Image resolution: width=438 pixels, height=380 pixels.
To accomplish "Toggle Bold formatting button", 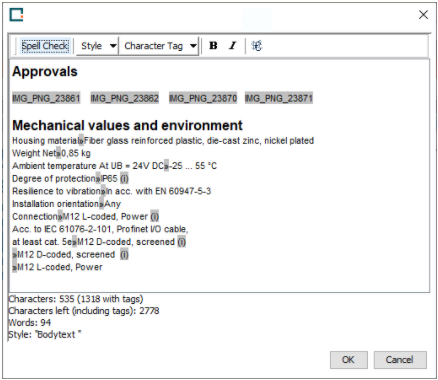I will coord(213,46).
